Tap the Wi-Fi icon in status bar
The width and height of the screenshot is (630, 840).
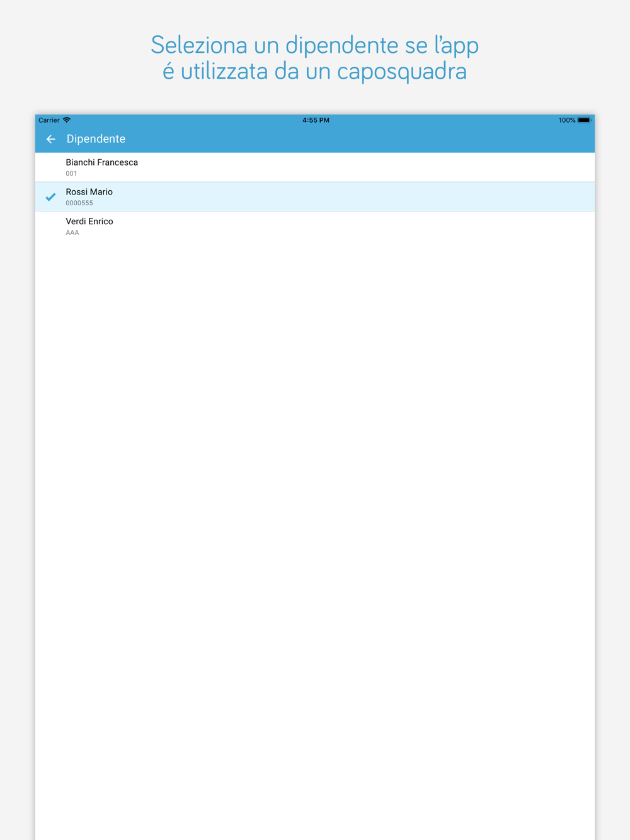point(67,120)
